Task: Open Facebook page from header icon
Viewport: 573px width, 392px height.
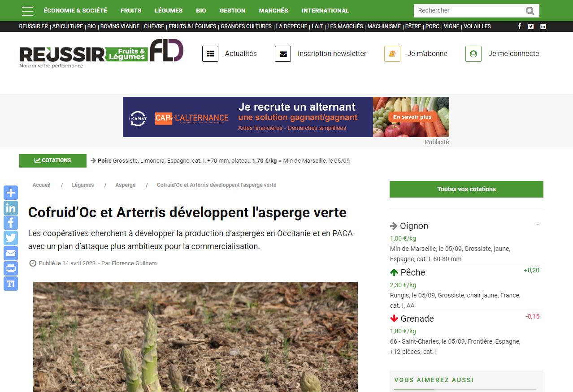Action: coord(519,26)
